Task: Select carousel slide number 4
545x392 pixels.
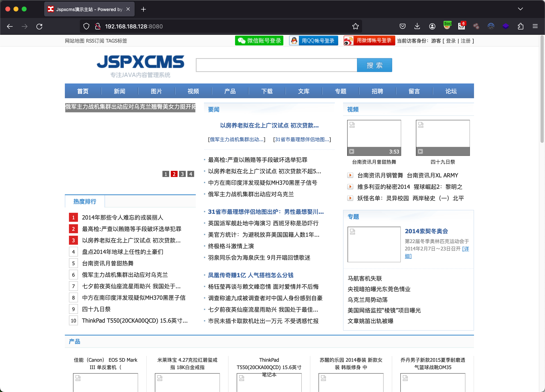Action: 191,174
